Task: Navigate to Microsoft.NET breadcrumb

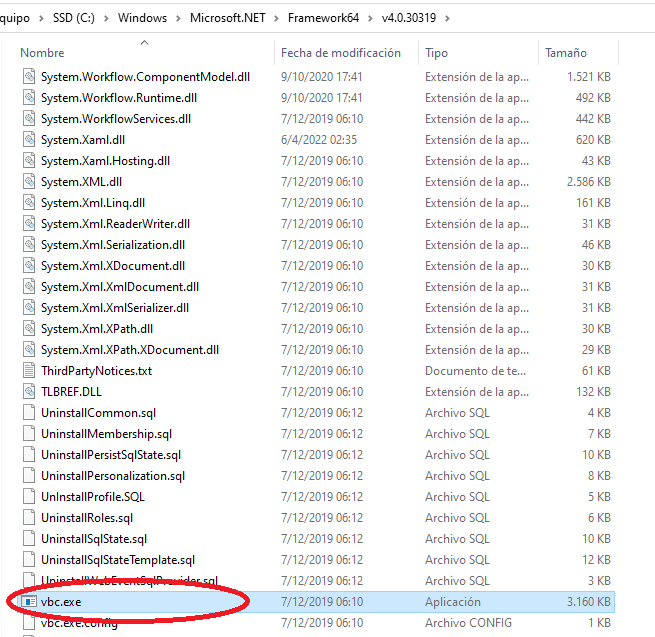Action: [228, 18]
